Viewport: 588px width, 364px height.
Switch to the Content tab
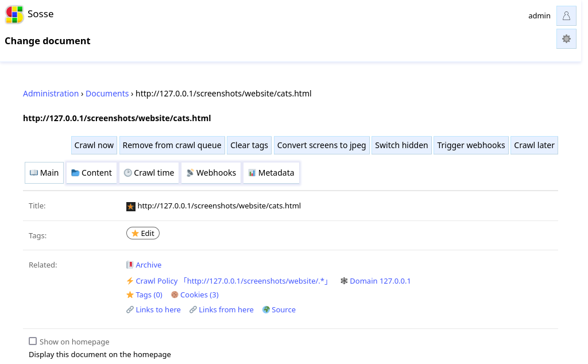coord(91,173)
